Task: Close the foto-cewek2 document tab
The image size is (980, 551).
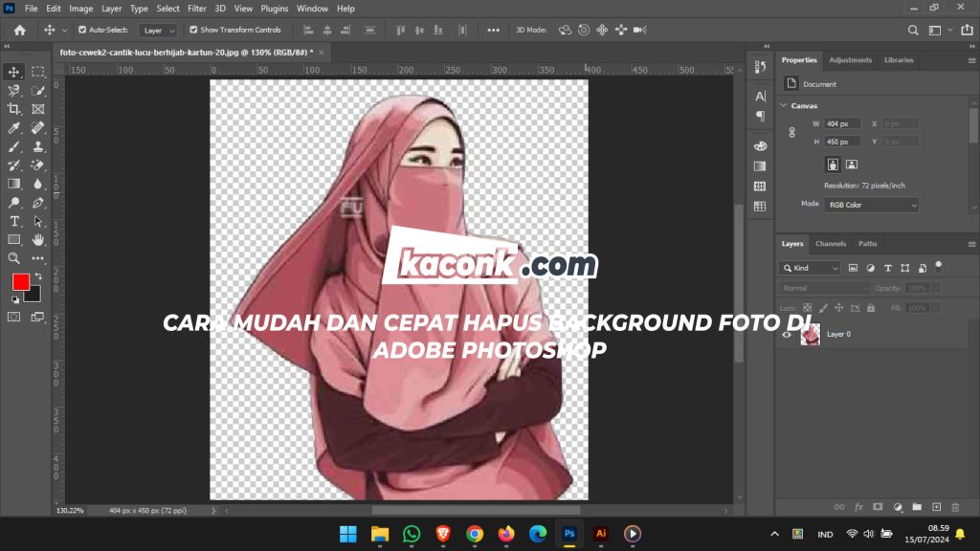Action: click(x=322, y=53)
